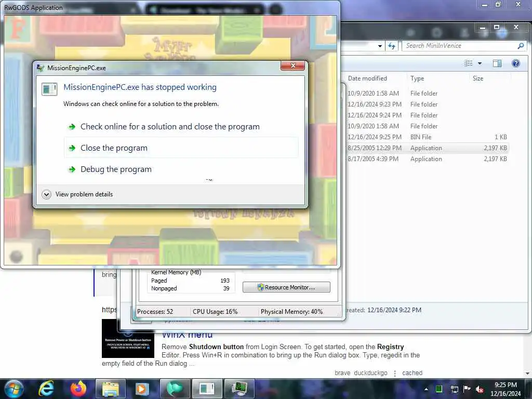Select Application row dated 8/25/2005
532x399 pixels.
[427, 148]
